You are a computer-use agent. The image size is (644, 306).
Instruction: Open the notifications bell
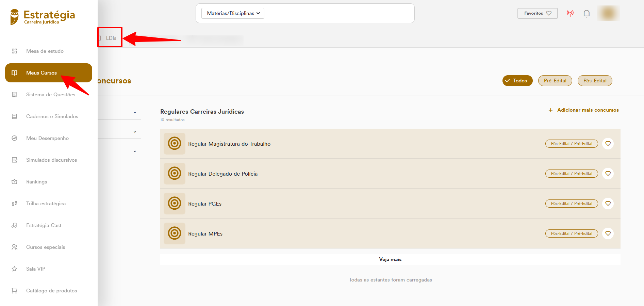587,14
